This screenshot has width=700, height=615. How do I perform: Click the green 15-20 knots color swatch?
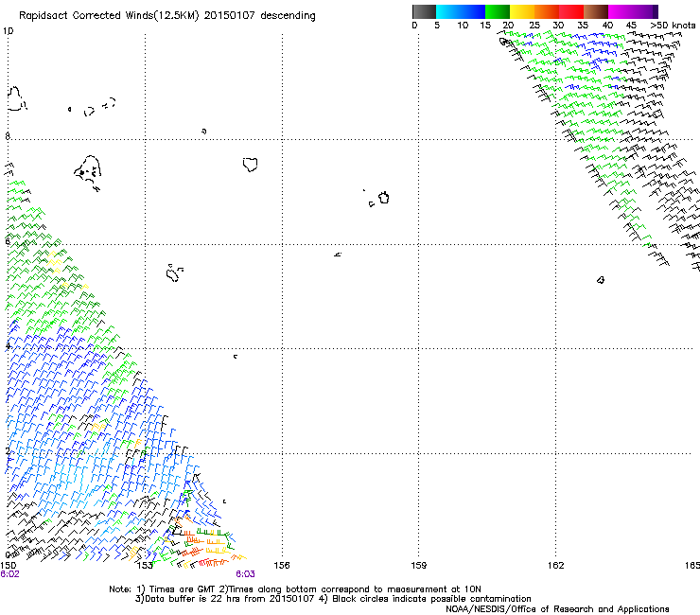[498, 11]
